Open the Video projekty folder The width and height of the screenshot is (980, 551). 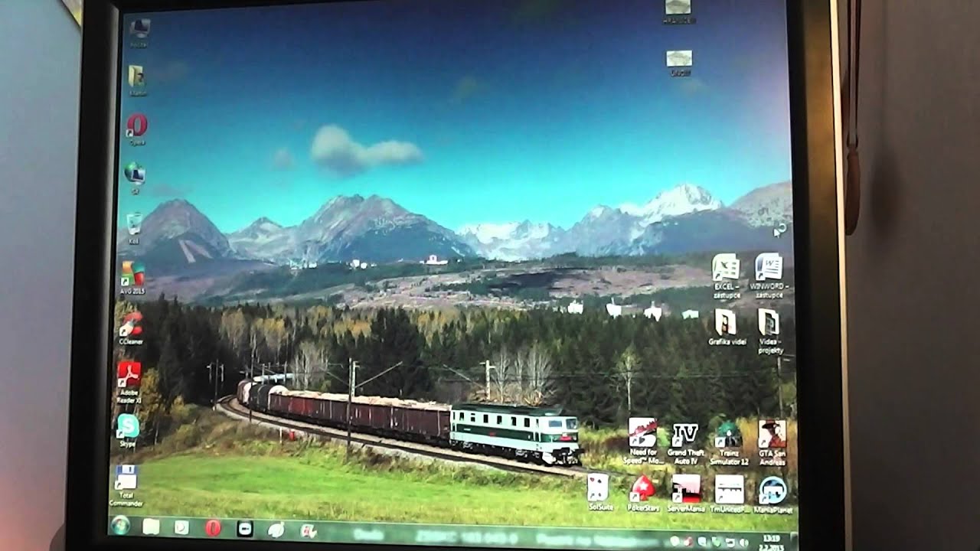tap(769, 331)
